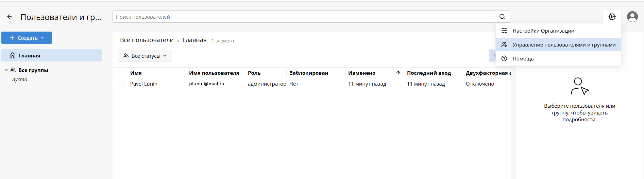Click the Pavel Lunin name cell
This screenshot has width=644, height=179.
coord(144,84)
